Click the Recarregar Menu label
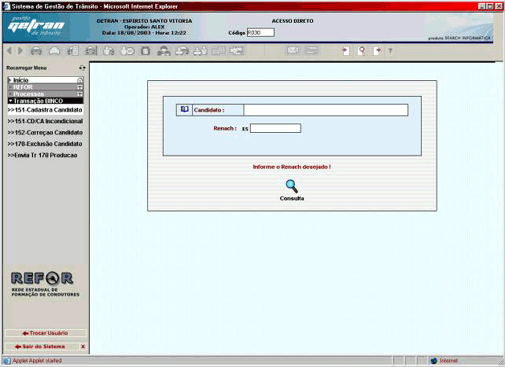 tap(27, 68)
